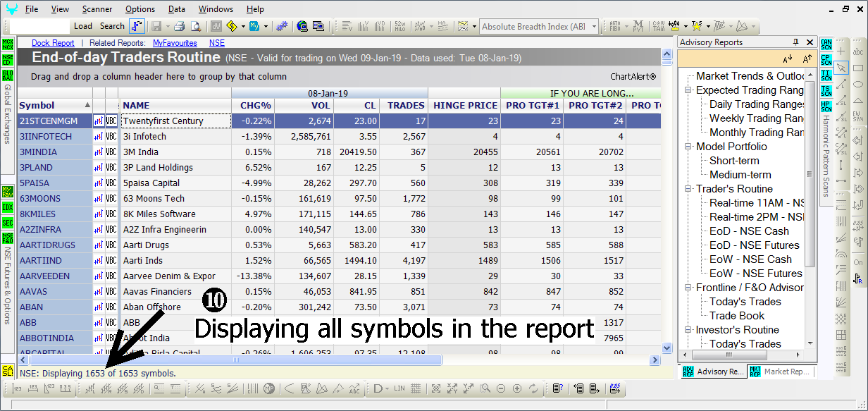Sort the table by the Symbol column header
This screenshot has height=411, width=868.
click(x=55, y=106)
